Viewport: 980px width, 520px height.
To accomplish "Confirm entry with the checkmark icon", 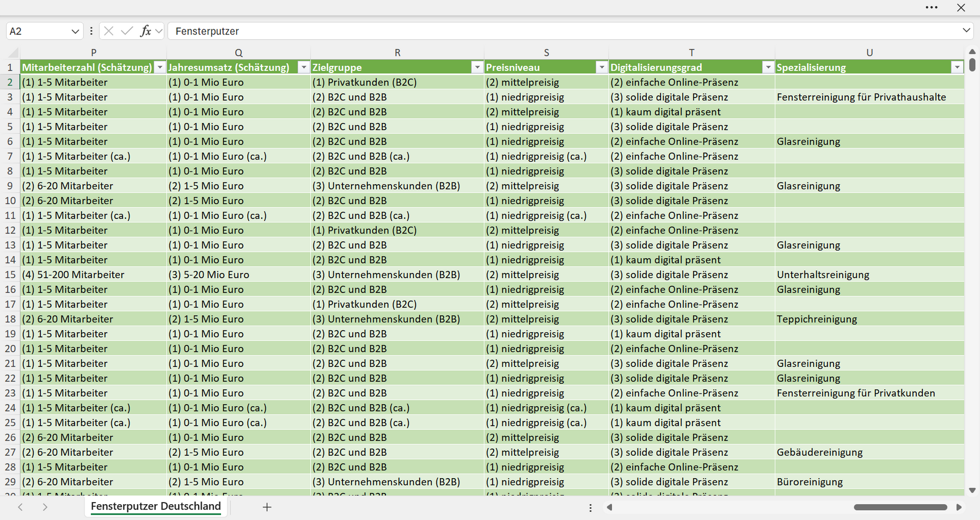I will pos(127,31).
